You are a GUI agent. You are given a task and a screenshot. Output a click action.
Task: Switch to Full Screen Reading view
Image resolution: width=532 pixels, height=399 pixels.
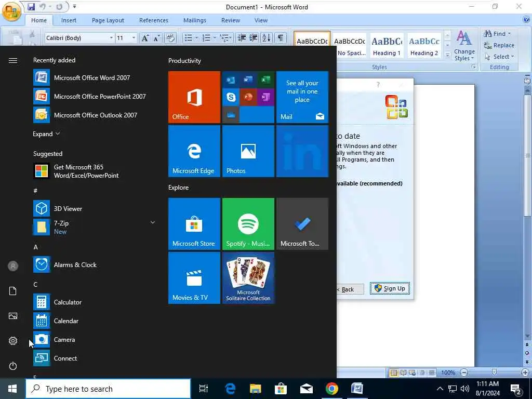coord(403,373)
